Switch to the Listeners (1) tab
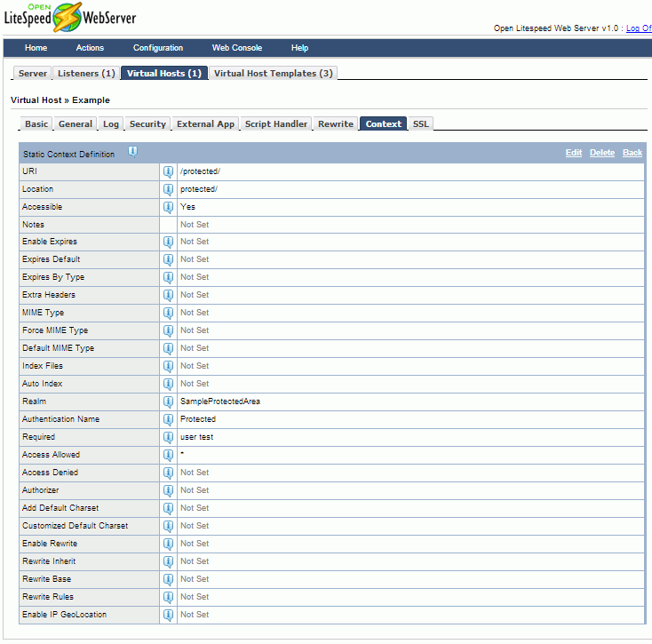The height and width of the screenshot is (644, 652). pyautogui.click(x=86, y=74)
